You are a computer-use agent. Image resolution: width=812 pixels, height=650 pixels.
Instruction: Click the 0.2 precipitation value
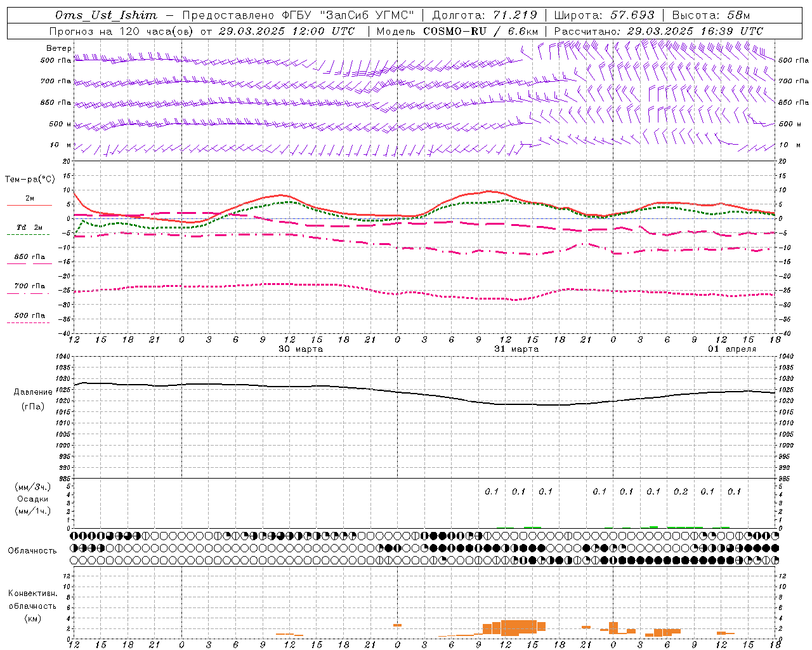pos(680,491)
